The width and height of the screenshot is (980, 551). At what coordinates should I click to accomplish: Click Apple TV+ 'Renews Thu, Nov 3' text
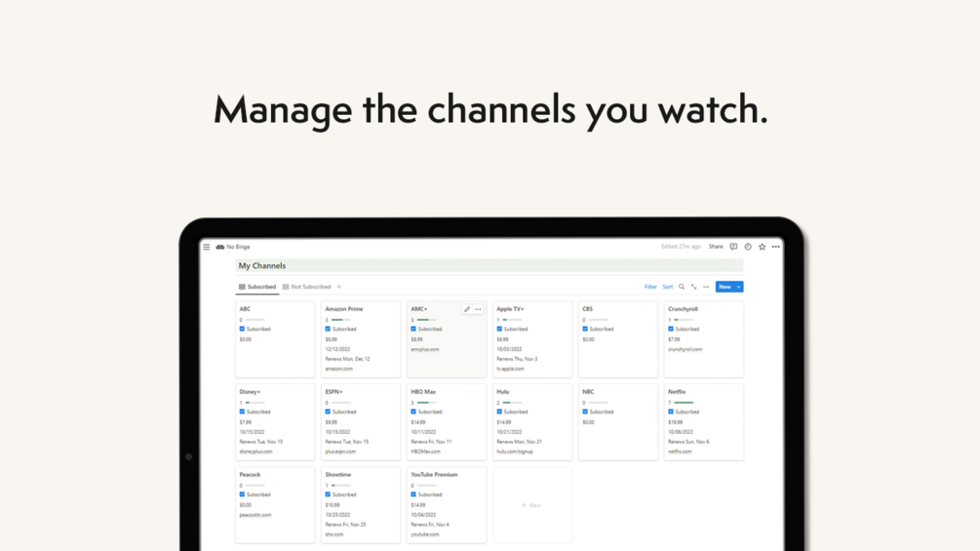click(x=517, y=359)
